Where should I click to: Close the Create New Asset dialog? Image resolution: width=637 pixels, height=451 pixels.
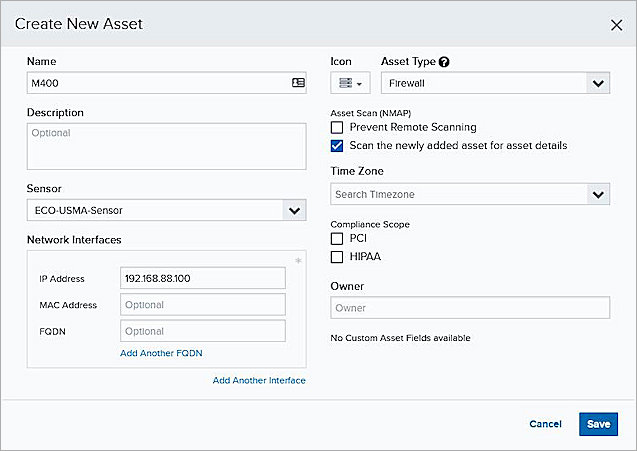(x=616, y=25)
